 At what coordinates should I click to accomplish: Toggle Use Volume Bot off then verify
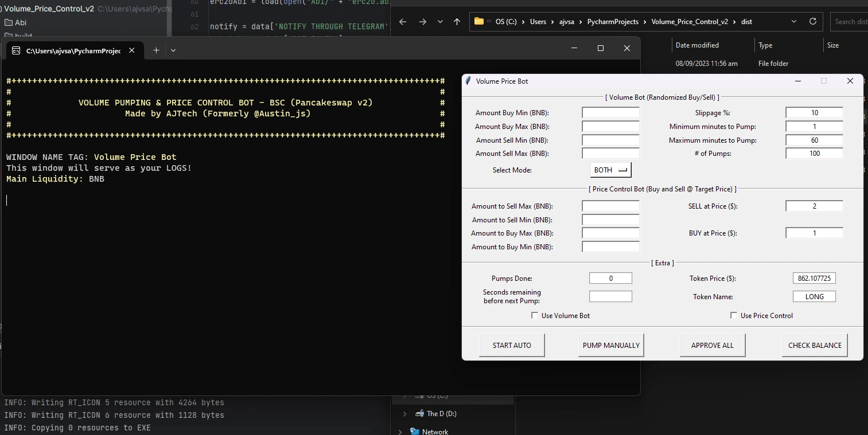pos(535,315)
